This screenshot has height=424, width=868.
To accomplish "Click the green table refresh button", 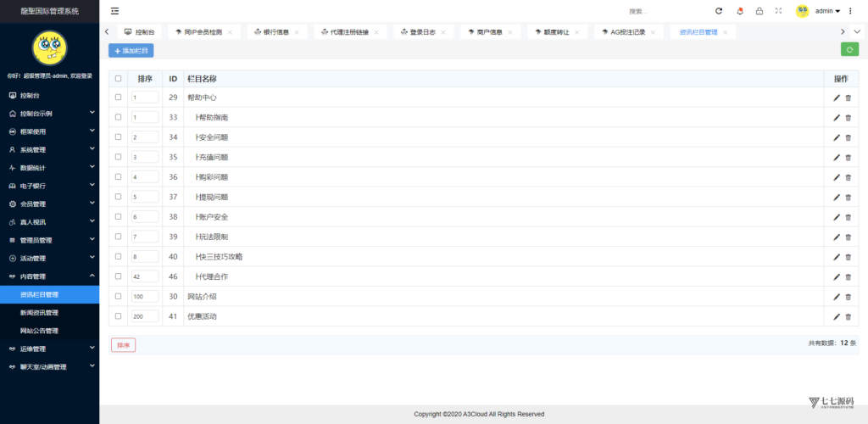I will [849, 50].
